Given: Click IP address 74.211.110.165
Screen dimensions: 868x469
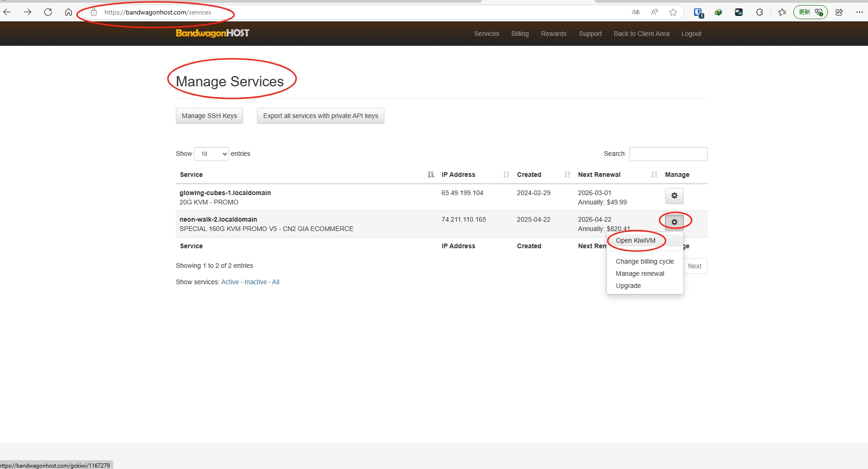Looking at the screenshot, I should pos(464,219).
